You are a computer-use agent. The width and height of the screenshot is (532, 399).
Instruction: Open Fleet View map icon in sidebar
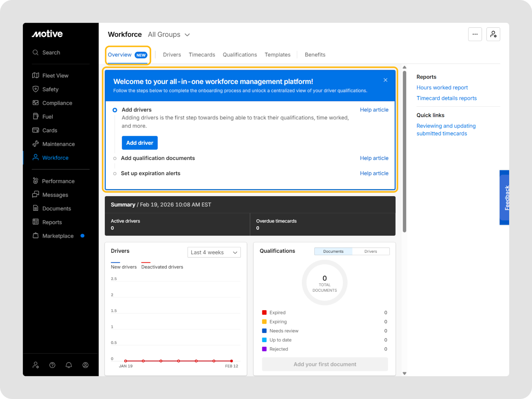point(36,75)
